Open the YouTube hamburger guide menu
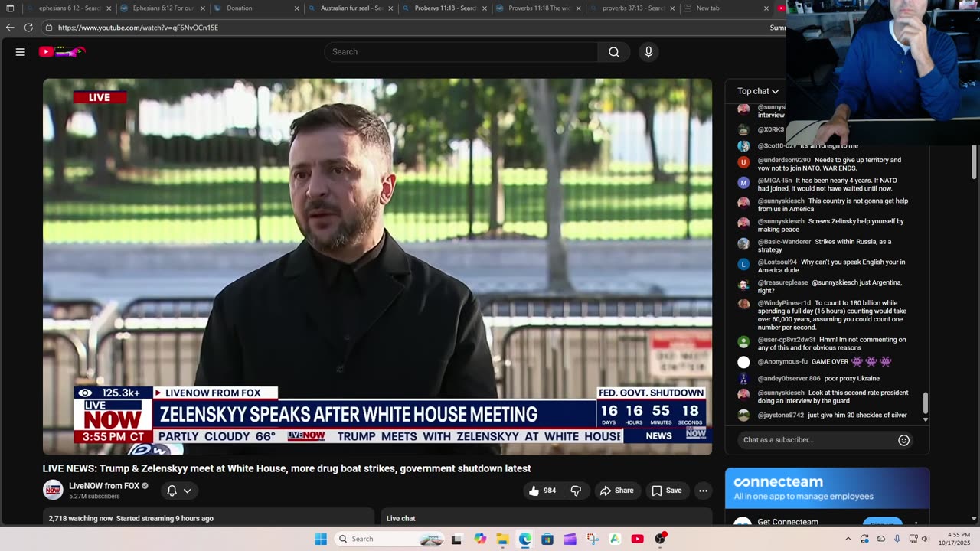The width and height of the screenshot is (980, 551). (21, 52)
